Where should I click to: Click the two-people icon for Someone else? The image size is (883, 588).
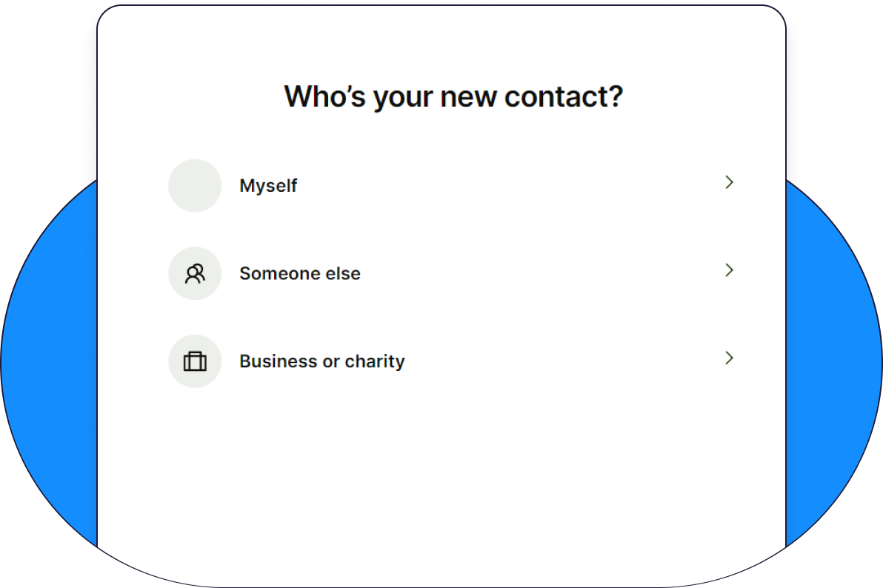(x=195, y=274)
